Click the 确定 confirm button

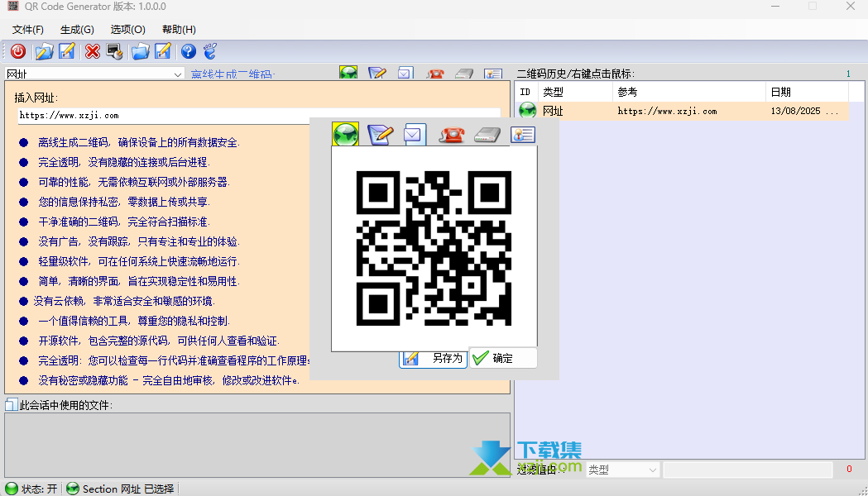coord(503,358)
